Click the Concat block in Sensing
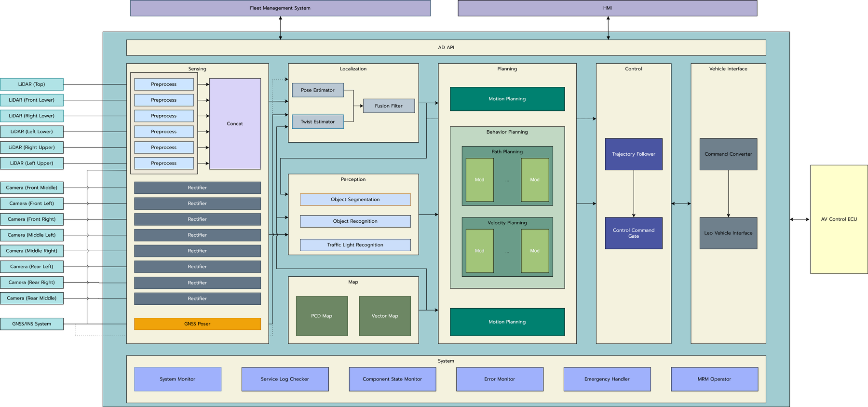Screen dimensions: 868x407 [235, 124]
